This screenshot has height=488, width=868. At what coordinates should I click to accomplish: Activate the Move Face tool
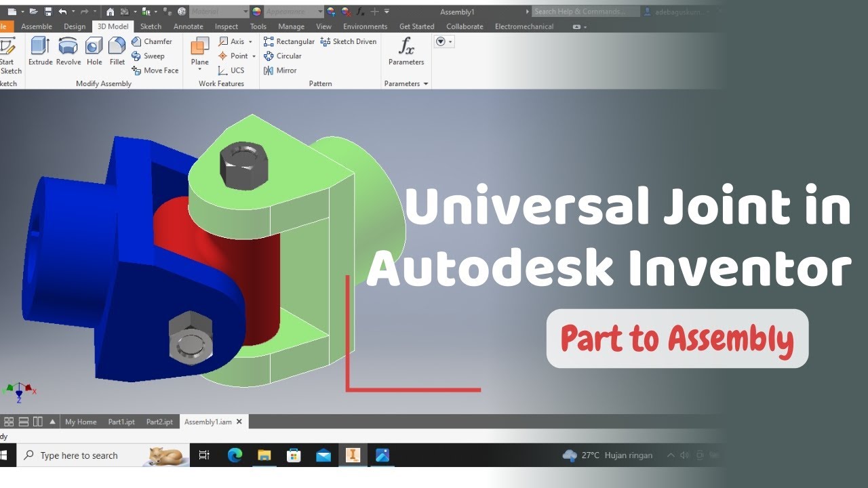point(155,70)
